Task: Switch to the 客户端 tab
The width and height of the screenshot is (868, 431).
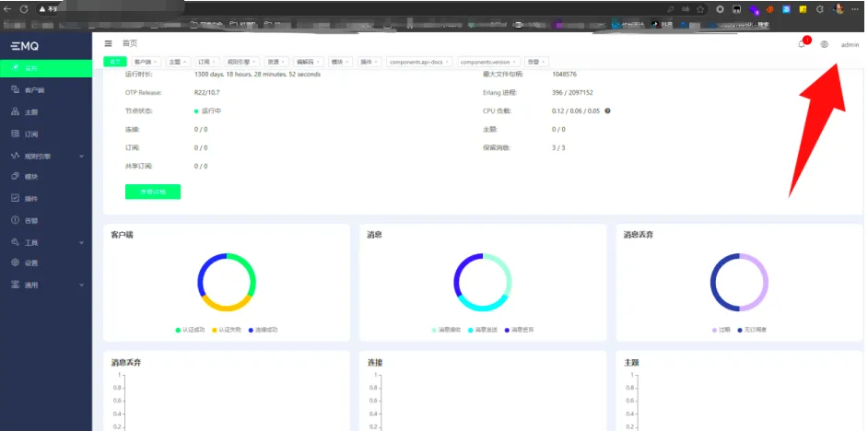Action: (145, 62)
